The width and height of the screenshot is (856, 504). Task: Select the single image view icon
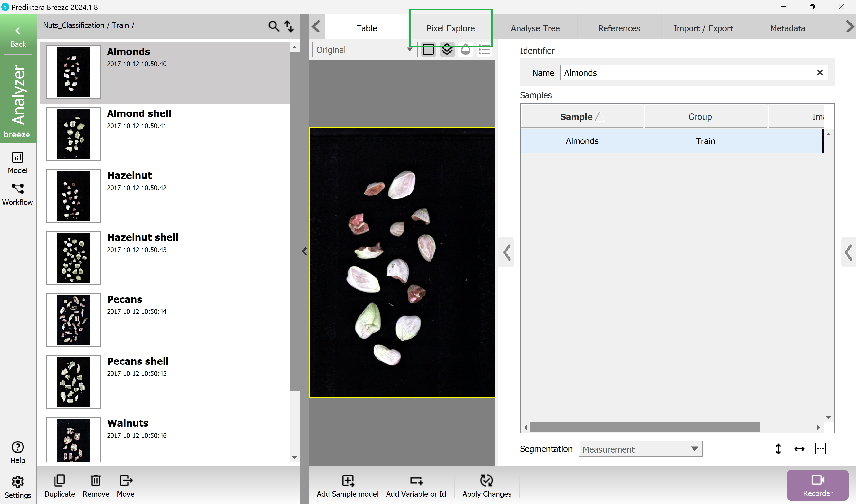tap(428, 50)
